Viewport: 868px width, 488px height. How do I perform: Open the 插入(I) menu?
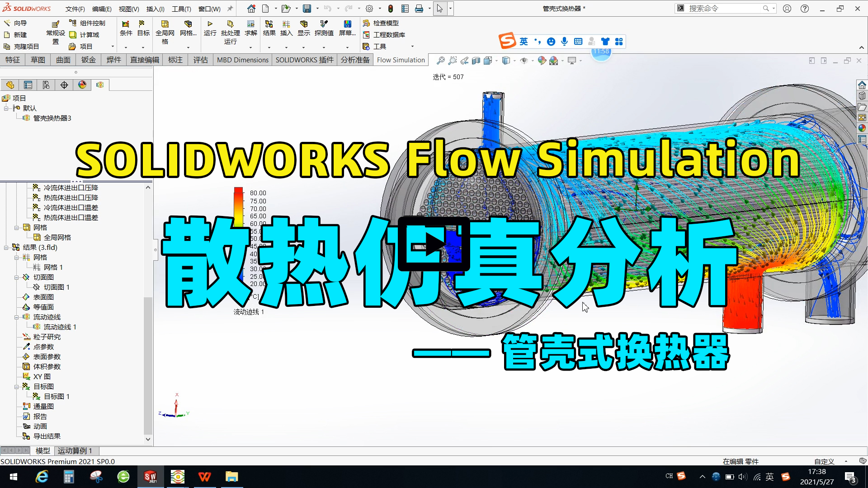[x=155, y=9]
